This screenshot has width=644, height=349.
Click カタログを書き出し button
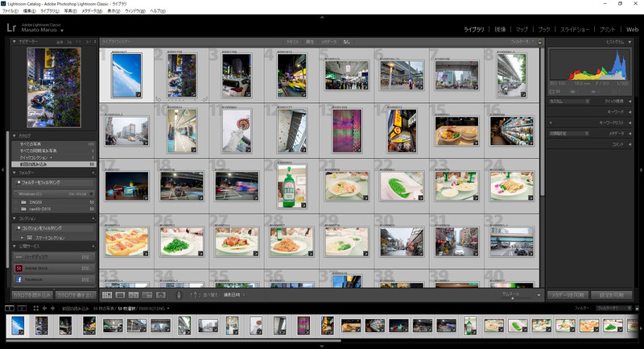(76, 295)
